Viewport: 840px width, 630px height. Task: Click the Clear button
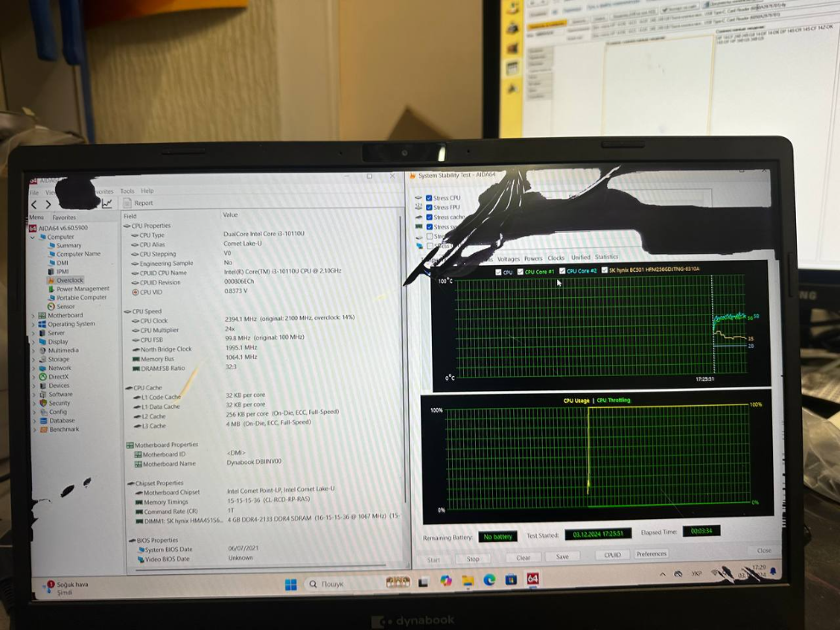click(x=523, y=558)
